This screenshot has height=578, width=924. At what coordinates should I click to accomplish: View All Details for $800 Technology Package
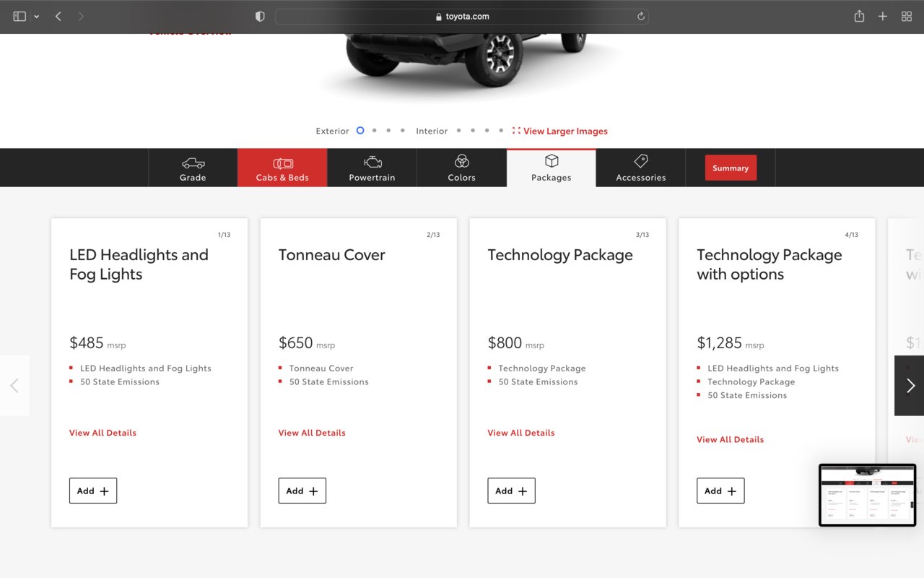[x=521, y=433]
